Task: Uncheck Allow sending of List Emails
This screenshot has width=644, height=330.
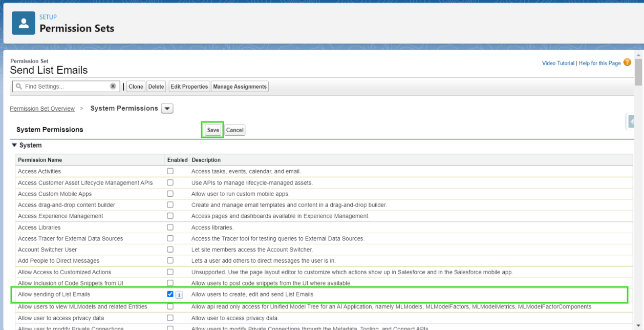Action: (170, 294)
